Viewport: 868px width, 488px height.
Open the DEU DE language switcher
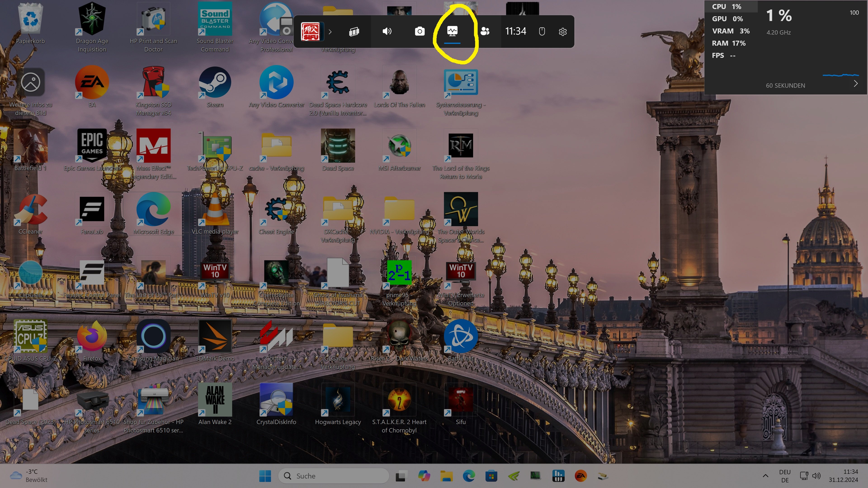coord(785,476)
